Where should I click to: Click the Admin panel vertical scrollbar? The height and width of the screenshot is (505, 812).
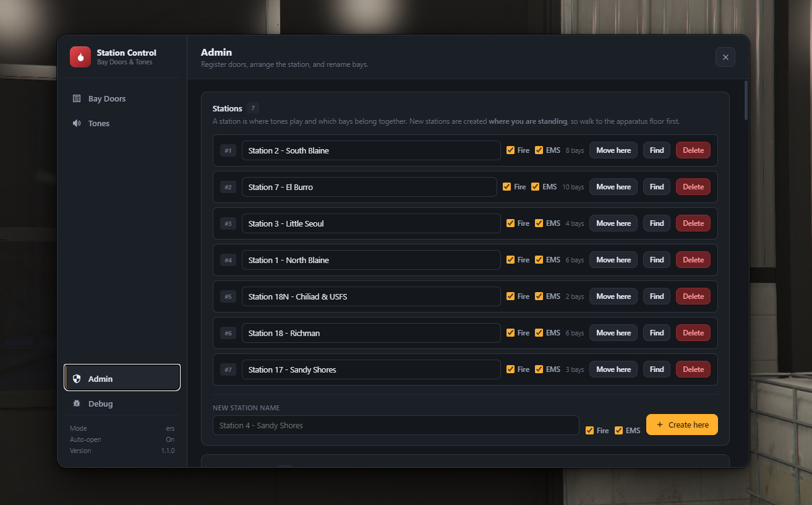(746, 100)
